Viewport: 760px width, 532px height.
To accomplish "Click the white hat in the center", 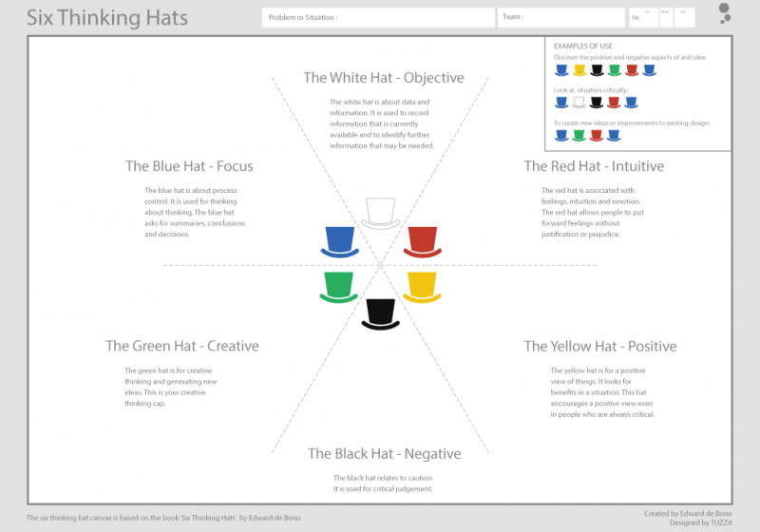I will (x=381, y=213).
